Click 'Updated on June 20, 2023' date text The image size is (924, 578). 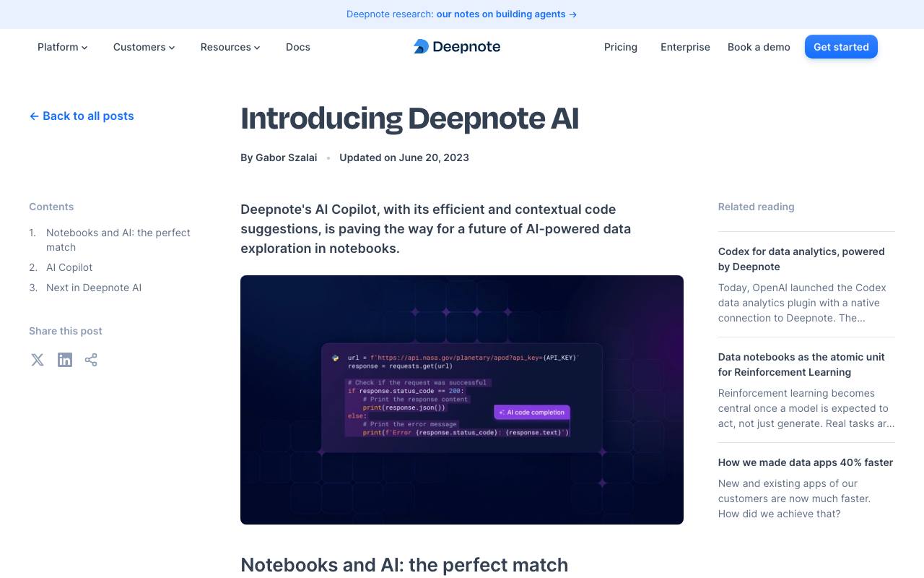(x=404, y=158)
